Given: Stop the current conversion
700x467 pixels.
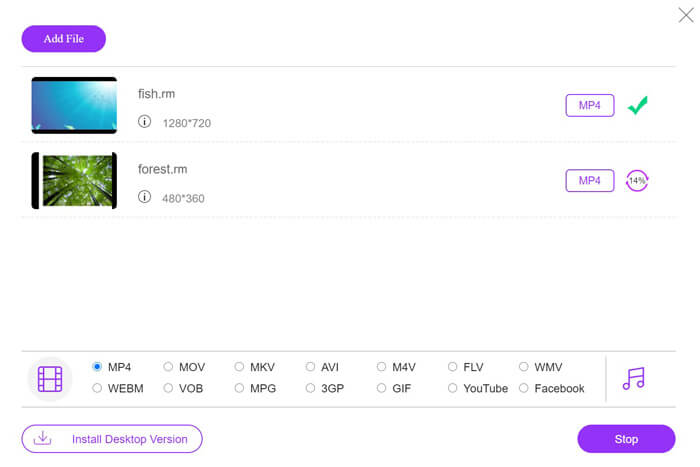Looking at the screenshot, I should point(626,439).
